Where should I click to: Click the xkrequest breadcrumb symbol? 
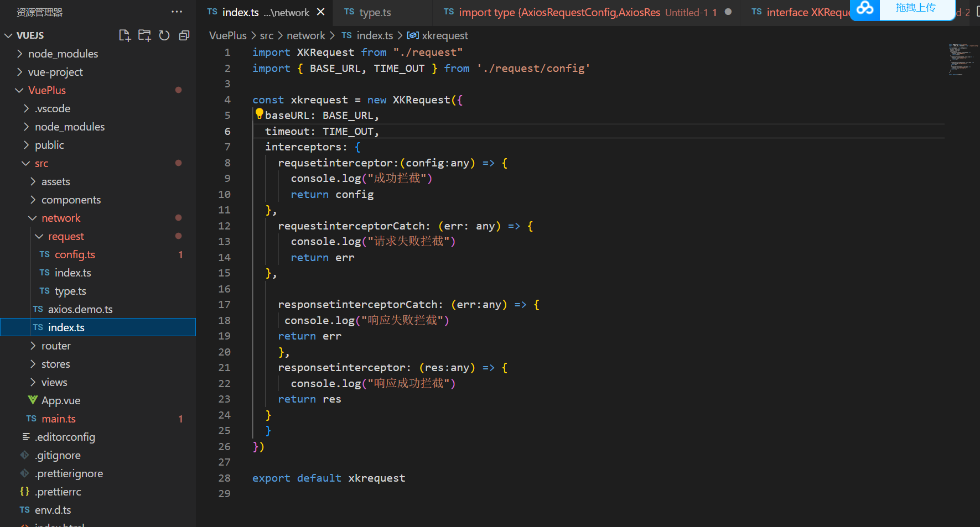point(444,35)
